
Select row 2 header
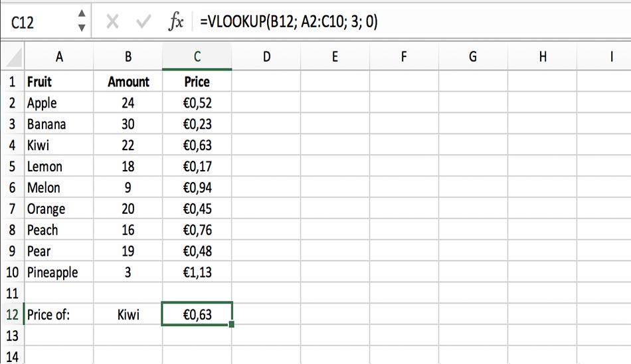tap(13, 103)
